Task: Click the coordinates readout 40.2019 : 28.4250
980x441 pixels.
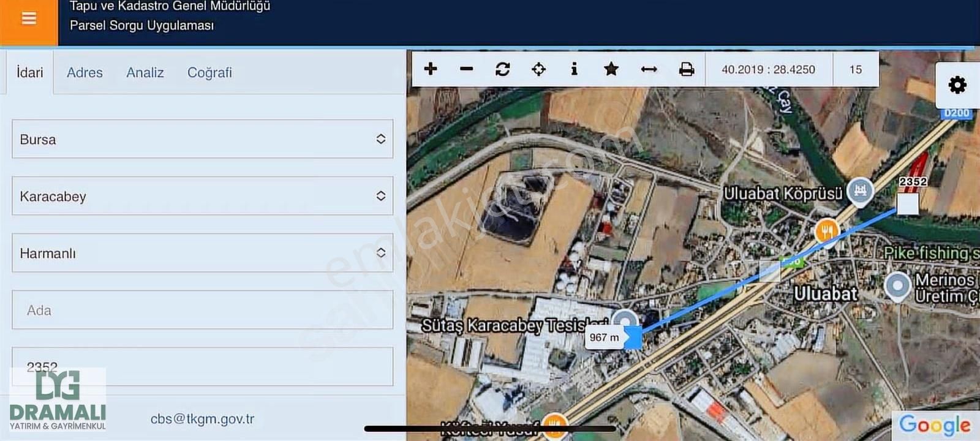Action: pos(768,69)
